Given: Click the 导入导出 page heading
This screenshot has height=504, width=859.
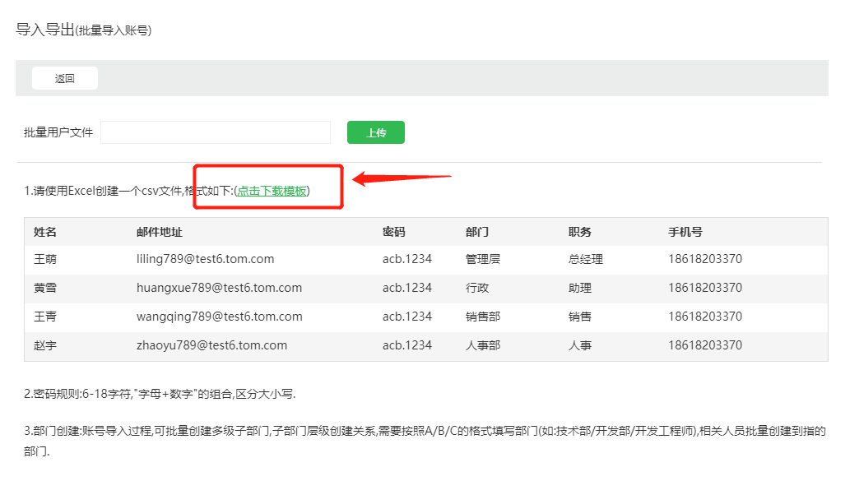Looking at the screenshot, I should coord(45,30).
